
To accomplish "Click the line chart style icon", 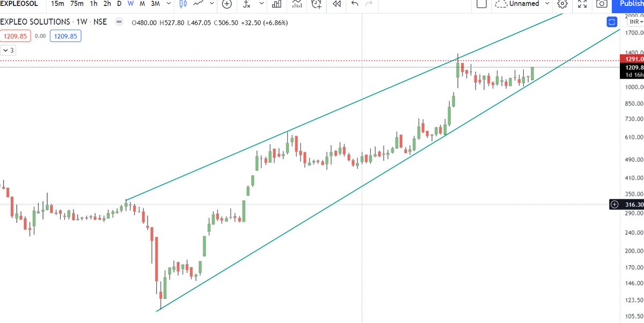I will [199, 4].
